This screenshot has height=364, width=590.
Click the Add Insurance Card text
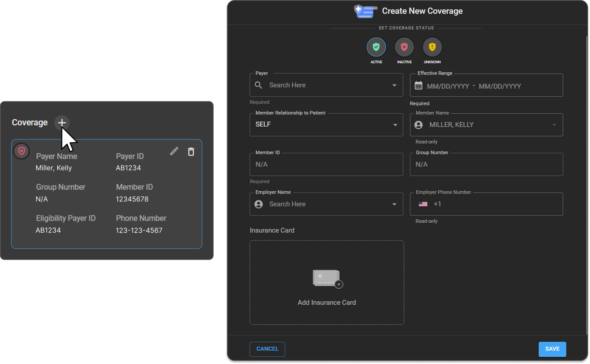tap(327, 303)
